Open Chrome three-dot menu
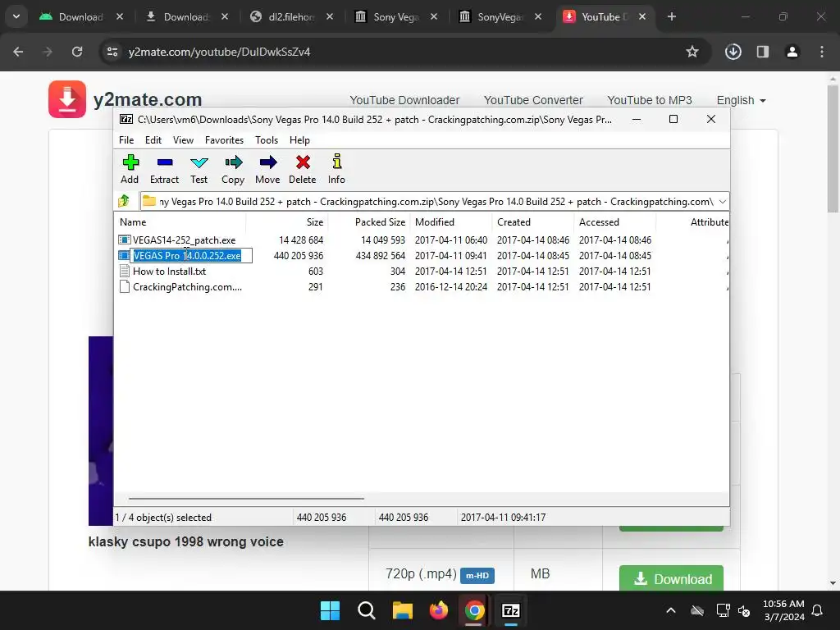 822,52
